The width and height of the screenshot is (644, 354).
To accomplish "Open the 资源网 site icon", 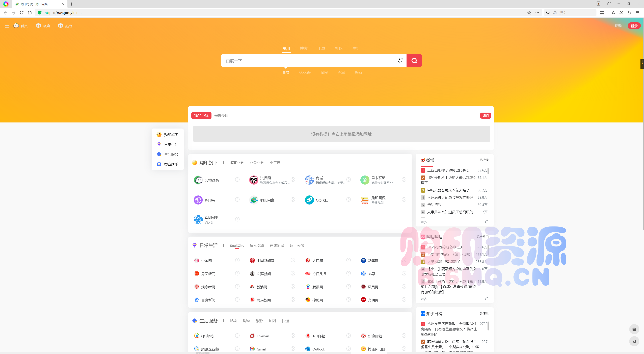I will [254, 180].
